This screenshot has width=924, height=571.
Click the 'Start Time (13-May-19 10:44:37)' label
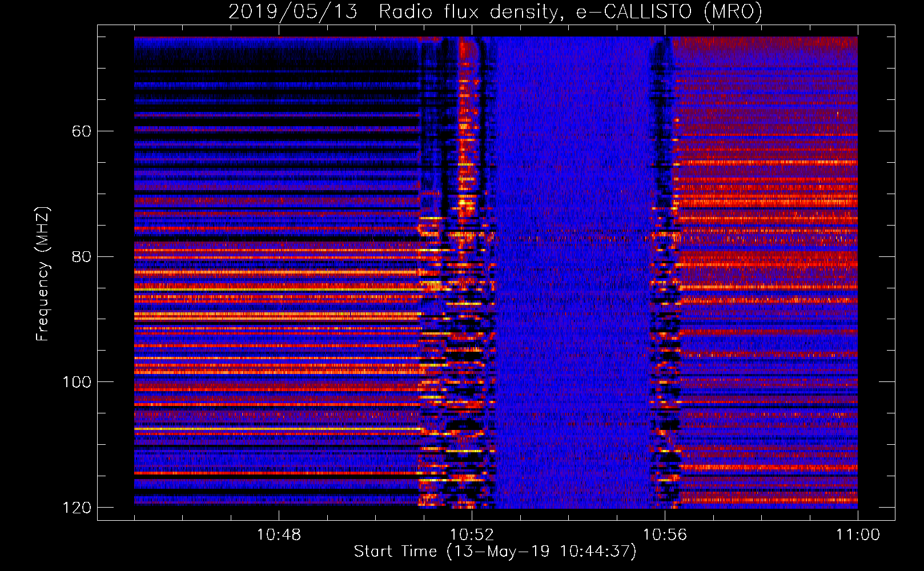pos(495,552)
